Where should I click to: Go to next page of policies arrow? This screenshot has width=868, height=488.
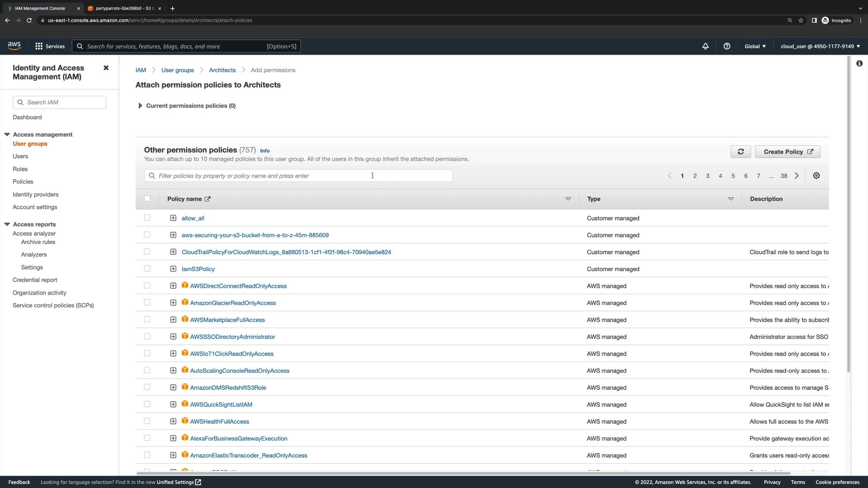797,176
